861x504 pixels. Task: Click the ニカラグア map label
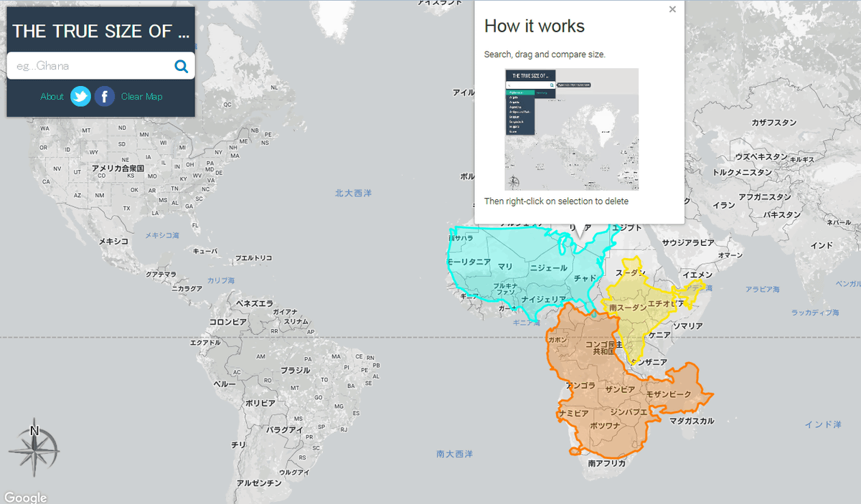(187, 288)
